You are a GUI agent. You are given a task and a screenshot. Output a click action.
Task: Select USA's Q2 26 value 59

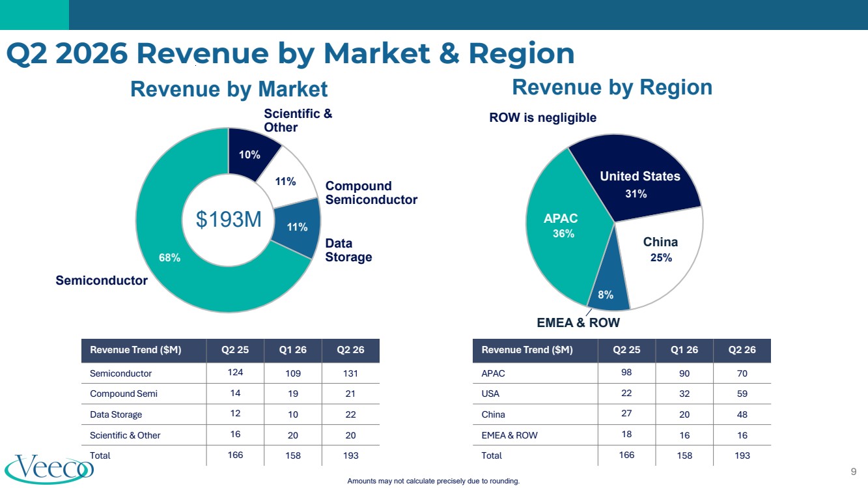(x=742, y=394)
